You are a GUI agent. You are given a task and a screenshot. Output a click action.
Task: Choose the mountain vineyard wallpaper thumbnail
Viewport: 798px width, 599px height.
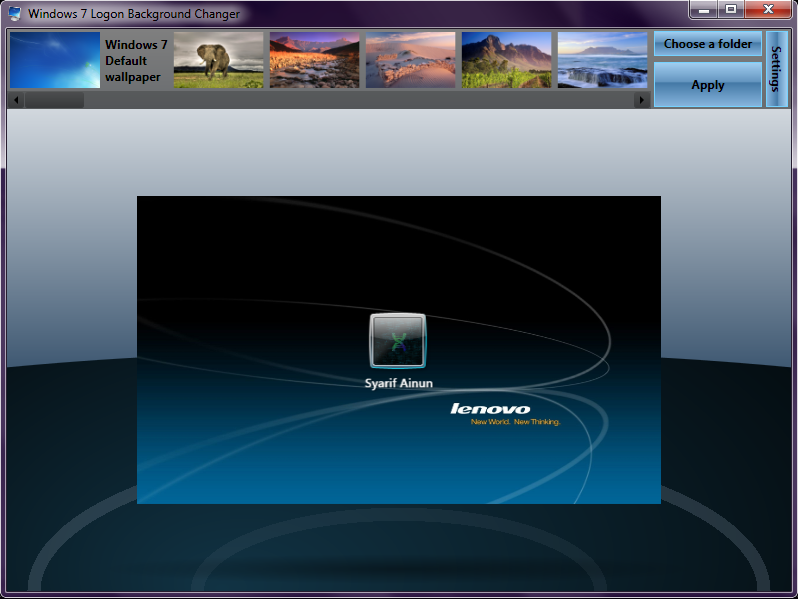pos(506,60)
